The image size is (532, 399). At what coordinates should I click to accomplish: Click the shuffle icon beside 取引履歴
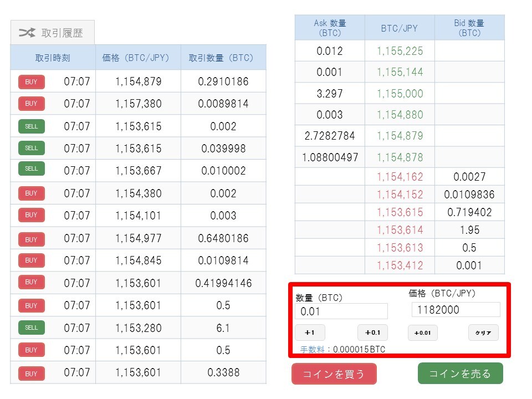coord(27,33)
